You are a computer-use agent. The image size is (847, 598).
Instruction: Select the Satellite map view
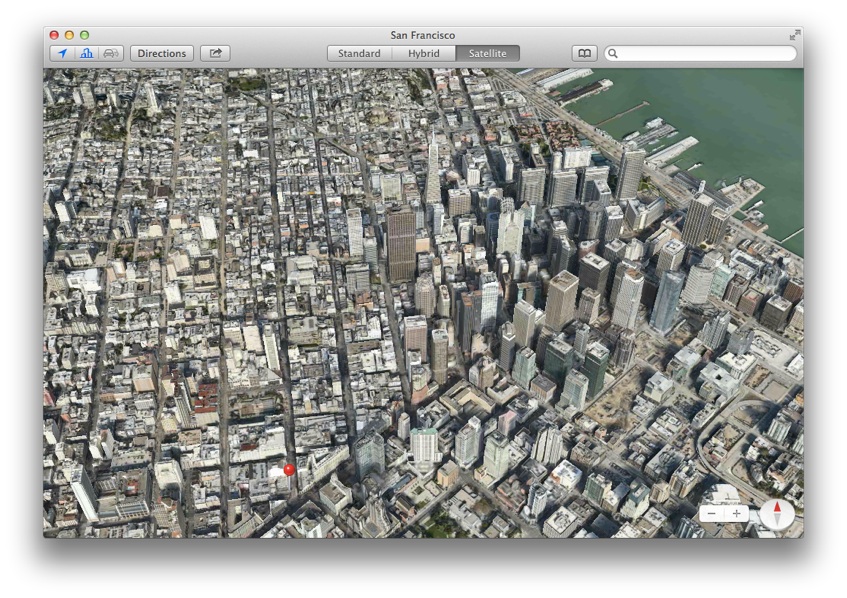(487, 53)
